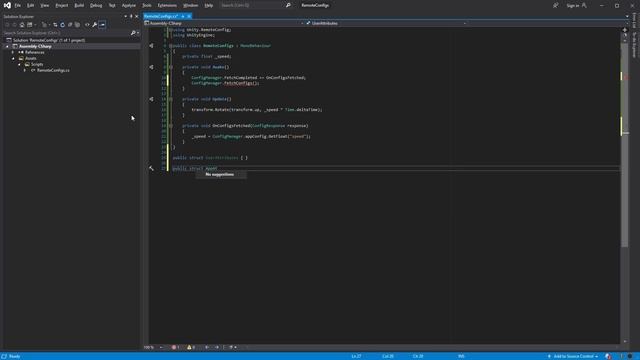Open the Help menu

(x=209, y=5)
